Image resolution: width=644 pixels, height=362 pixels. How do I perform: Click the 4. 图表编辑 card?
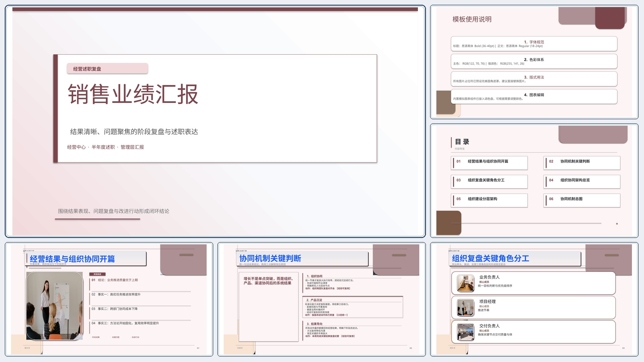click(534, 97)
